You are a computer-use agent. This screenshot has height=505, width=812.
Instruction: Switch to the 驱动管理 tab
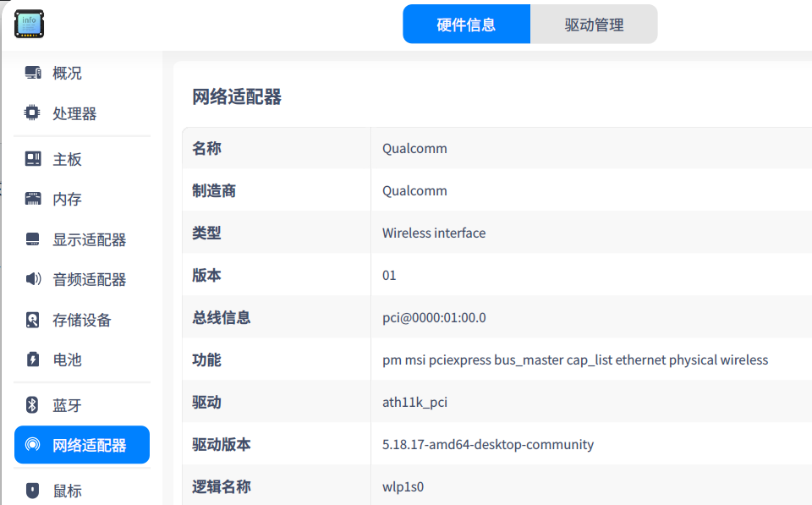click(x=594, y=25)
